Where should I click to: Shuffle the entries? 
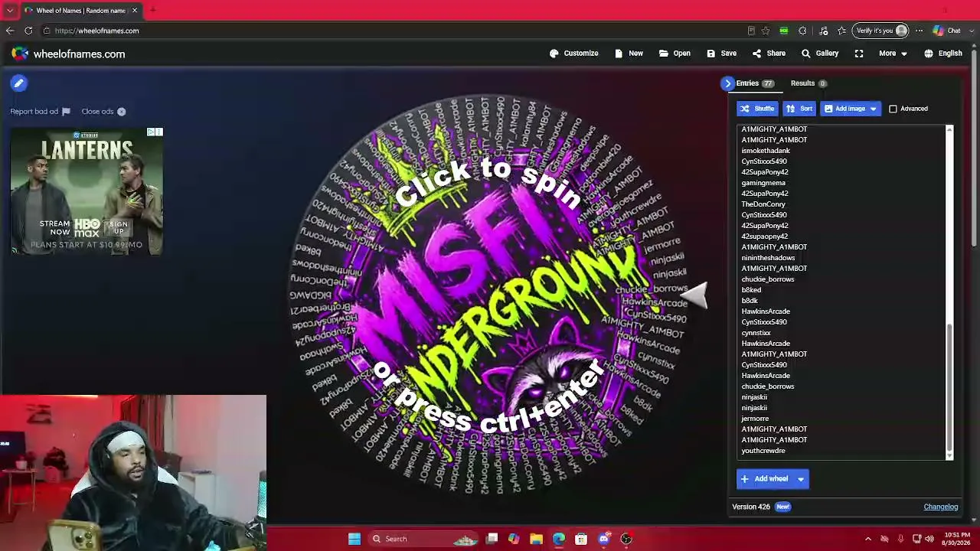pos(757,109)
